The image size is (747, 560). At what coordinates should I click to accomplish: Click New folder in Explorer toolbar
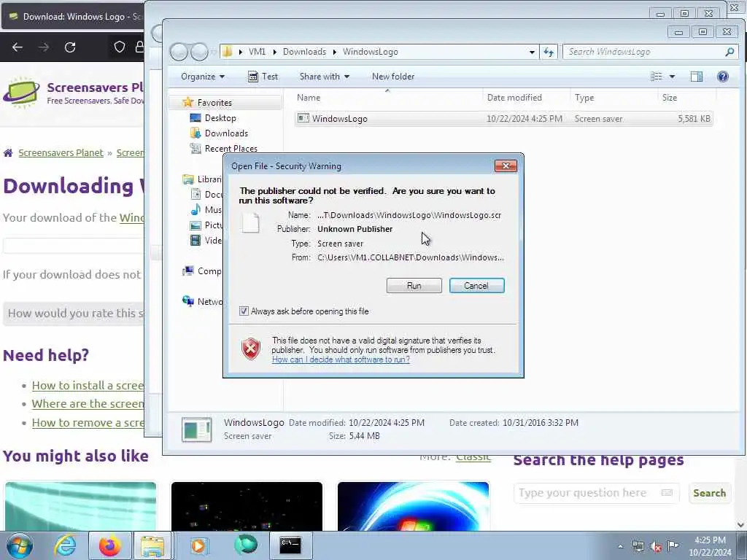click(393, 77)
